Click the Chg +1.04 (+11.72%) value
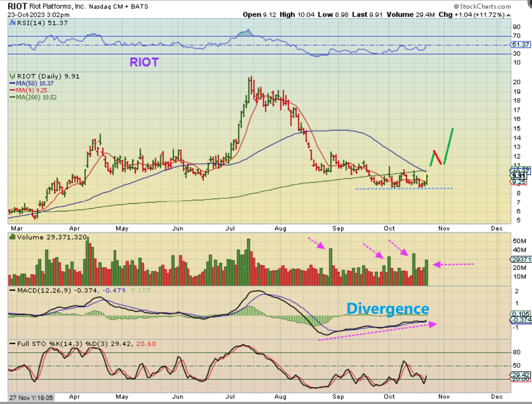Image resolution: width=532 pixels, height=404 pixels. click(x=471, y=14)
